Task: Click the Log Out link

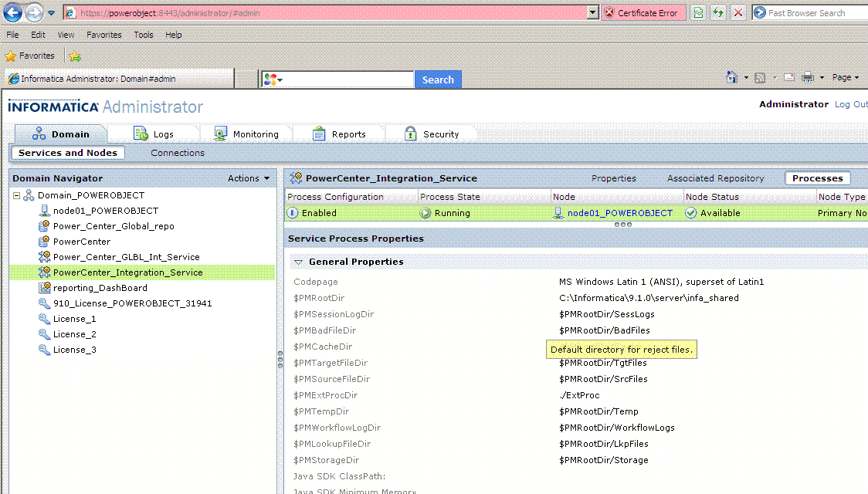Action: tap(850, 103)
